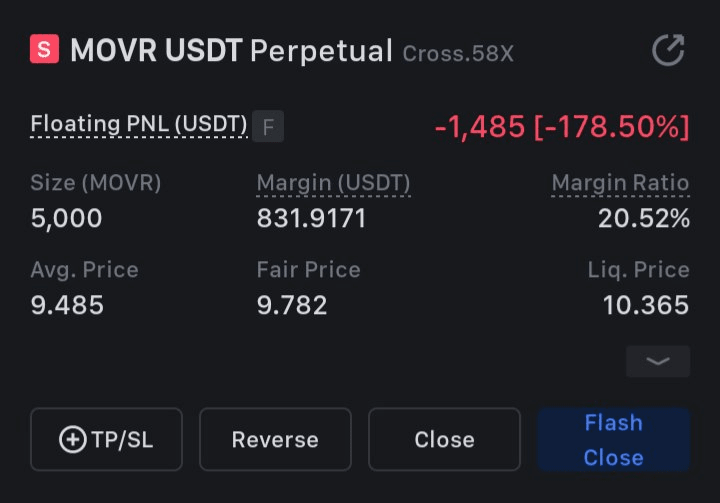Click the 9.782 fair price value
This screenshot has height=503, width=720.
(292, 304)
